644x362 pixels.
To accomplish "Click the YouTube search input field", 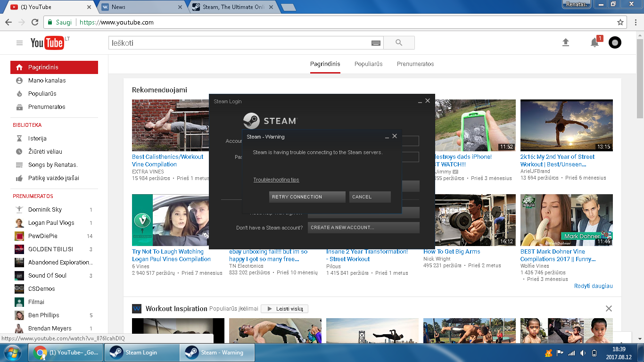I will [x=240, y=43].
